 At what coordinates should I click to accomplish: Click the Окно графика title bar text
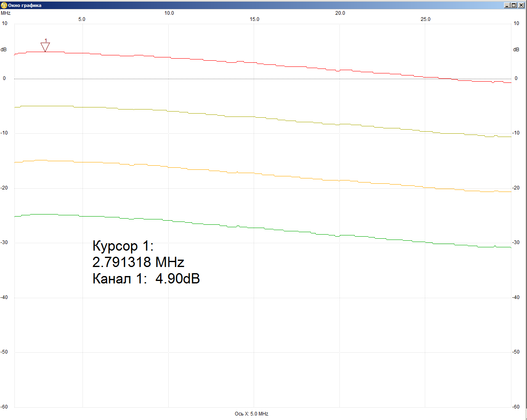(x=25, y=5)
